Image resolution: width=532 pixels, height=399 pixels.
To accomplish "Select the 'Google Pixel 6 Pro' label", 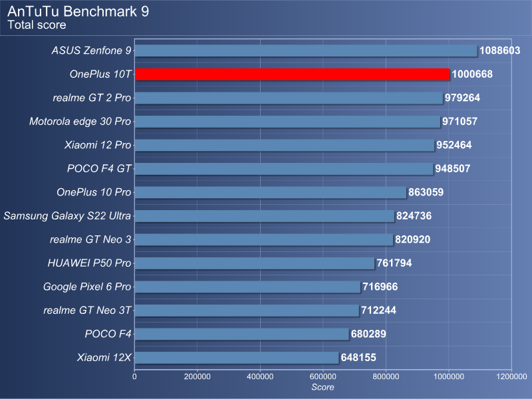I will pyautogui.click(x=87, y=287).
